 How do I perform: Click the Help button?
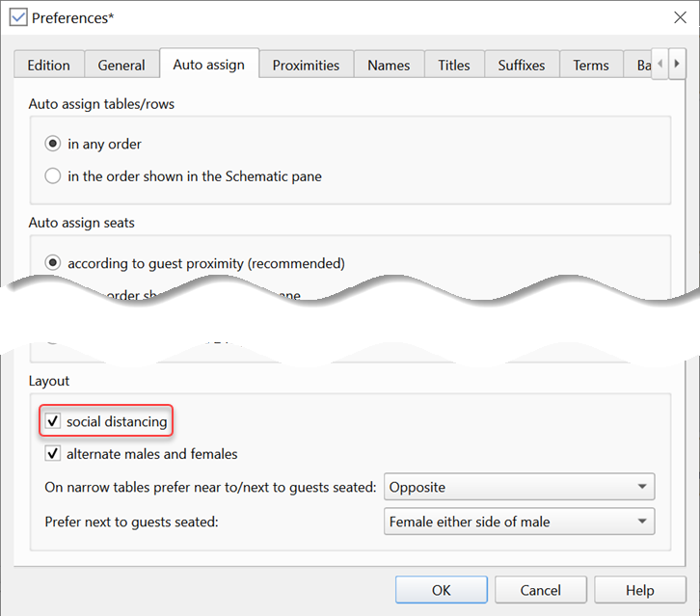(x=639, y=590)
